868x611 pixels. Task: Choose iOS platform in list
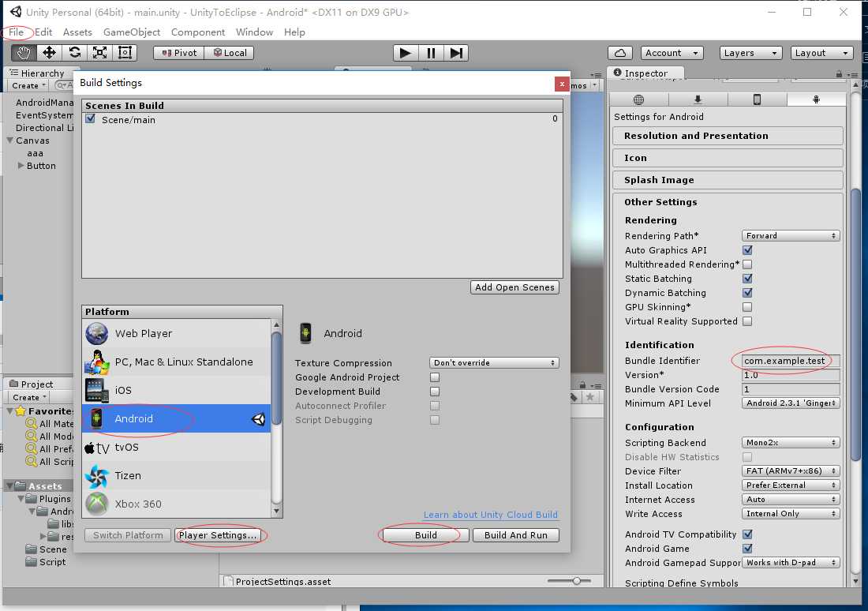coord(177,390)
